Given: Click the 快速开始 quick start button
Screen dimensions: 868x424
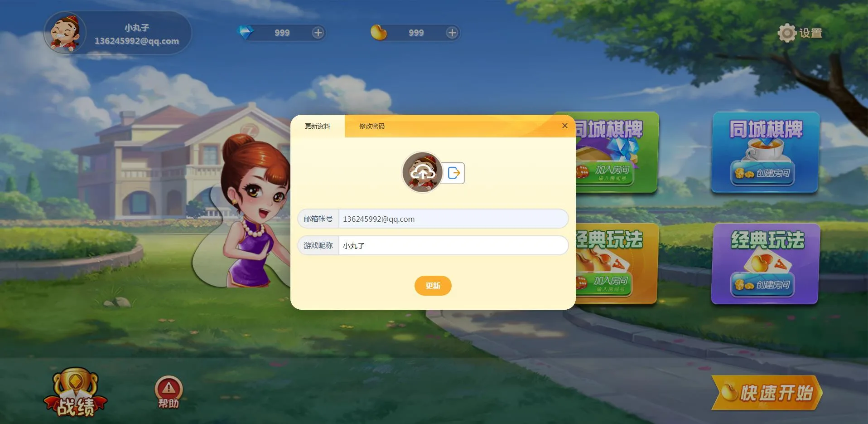Looking at the screenshot, I should pos(767,393).
